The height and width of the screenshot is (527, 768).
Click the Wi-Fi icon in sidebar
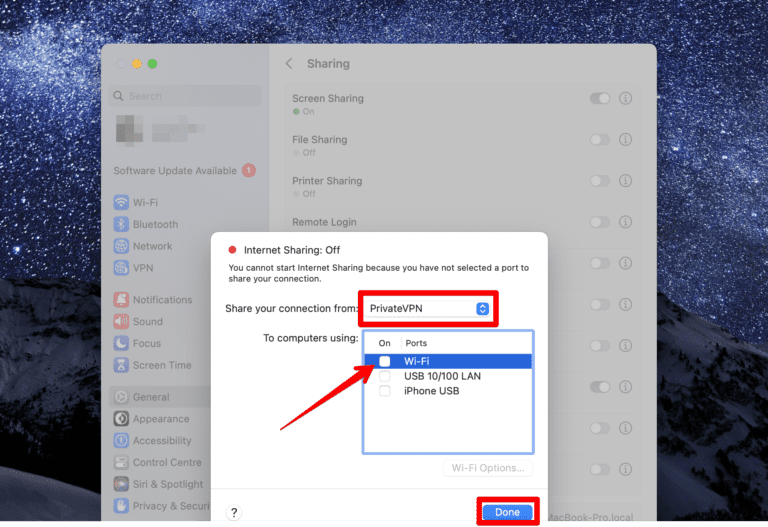[121, 202]
